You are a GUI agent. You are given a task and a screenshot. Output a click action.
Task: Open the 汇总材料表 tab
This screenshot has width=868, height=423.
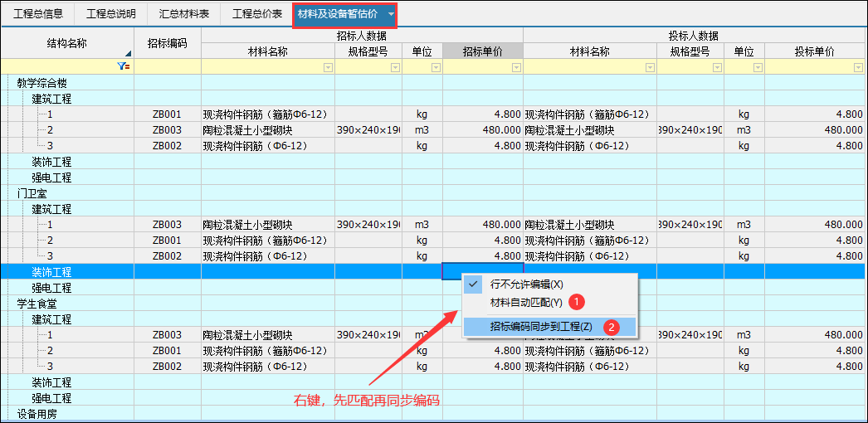[184, 14]
